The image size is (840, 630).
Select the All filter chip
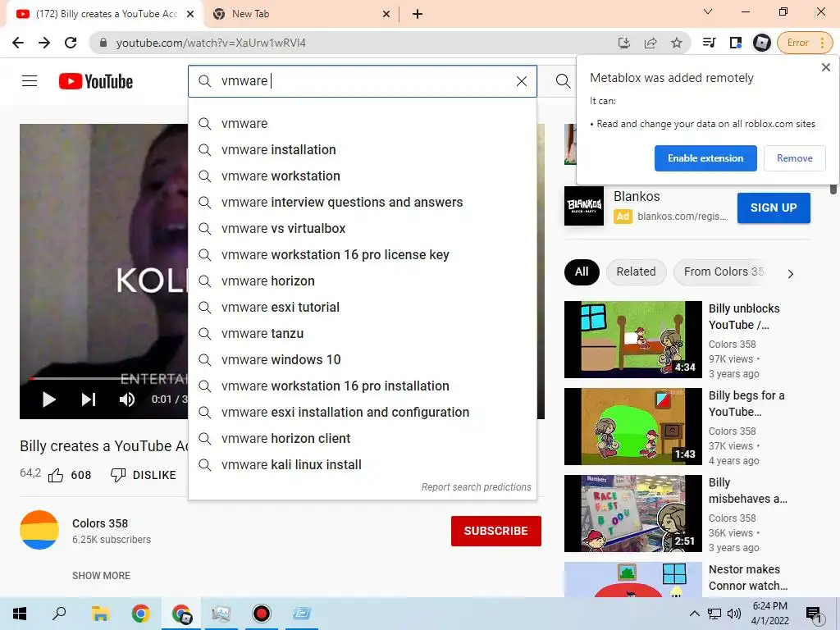(x=582, y=272)
